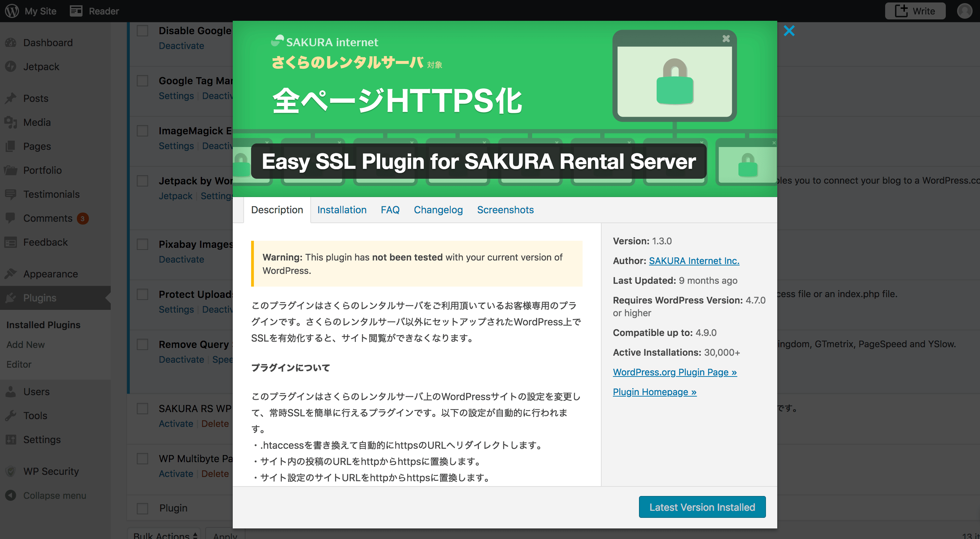The height and width of the screenshot is (539, 980).
Task: Click the Tools wrench icon
Action: (11, 415)
